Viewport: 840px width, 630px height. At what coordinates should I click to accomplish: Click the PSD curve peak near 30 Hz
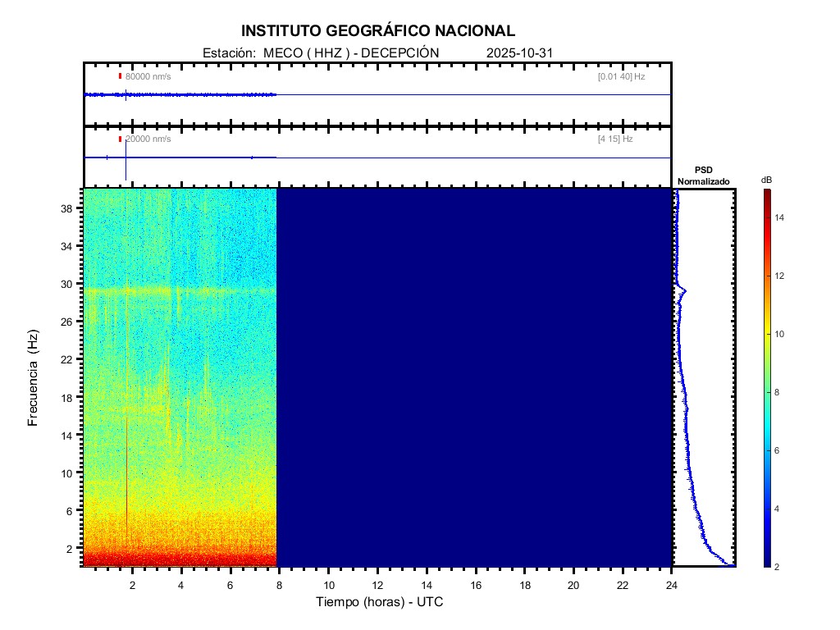click(x=682, y=291)
